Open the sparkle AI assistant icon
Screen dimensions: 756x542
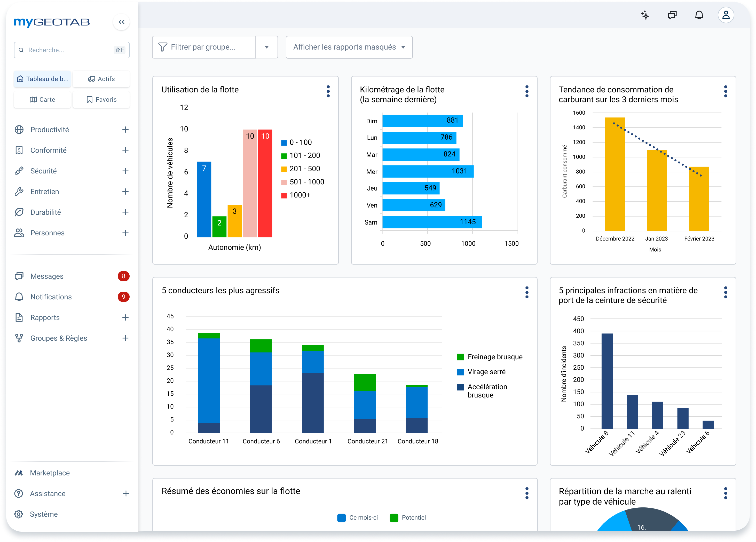[x=645, y=15]
